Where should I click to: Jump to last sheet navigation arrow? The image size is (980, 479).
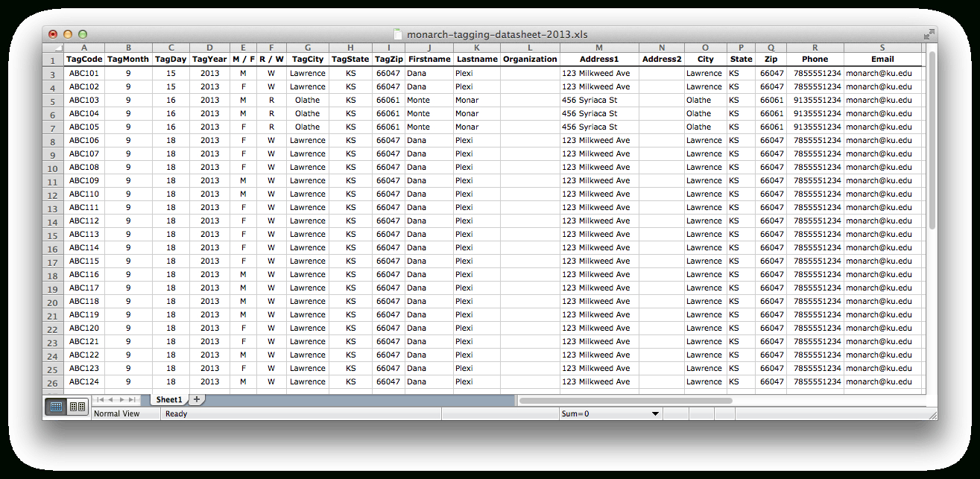pyautogui.click(x=133, y=399)
